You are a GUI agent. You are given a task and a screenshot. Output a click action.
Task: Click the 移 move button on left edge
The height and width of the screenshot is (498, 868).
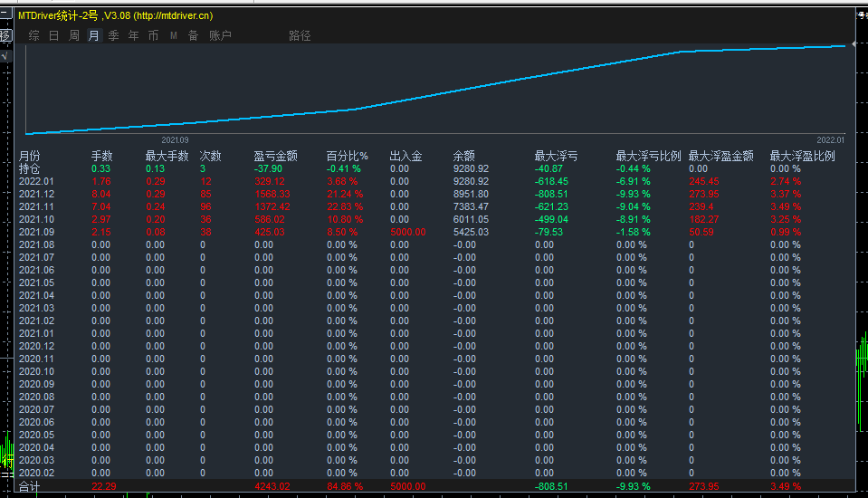5,36
